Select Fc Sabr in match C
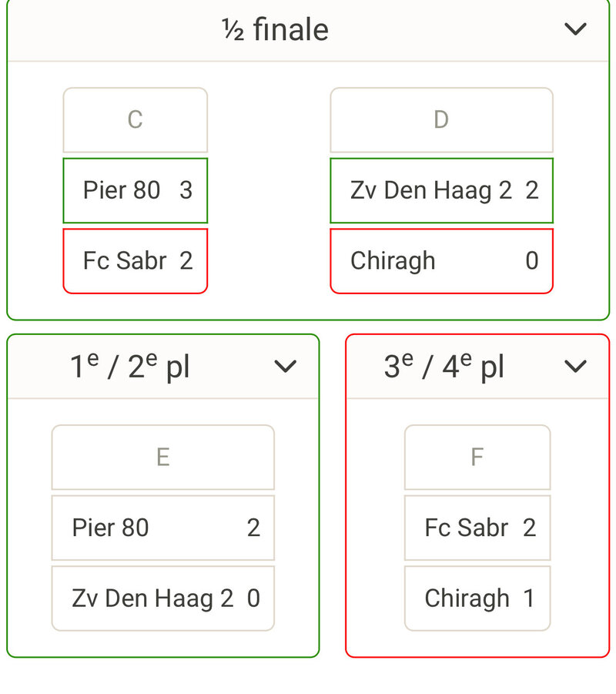The image size is (616, 694). [x=124, y=261]
